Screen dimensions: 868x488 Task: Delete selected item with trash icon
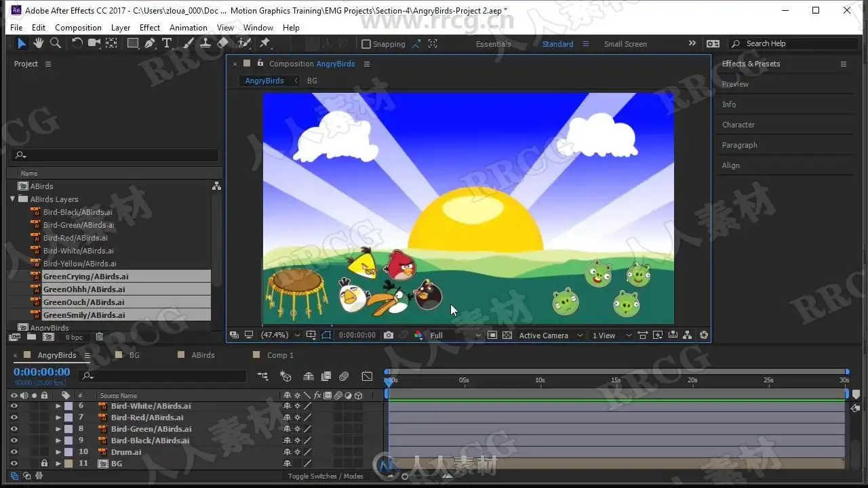[x=100, y=337]
